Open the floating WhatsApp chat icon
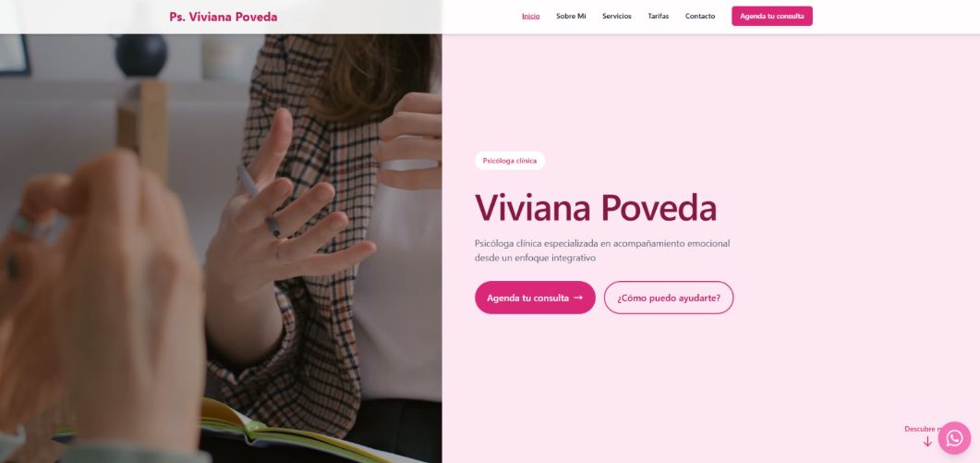 pyautogui.click(x=954, y=438)
